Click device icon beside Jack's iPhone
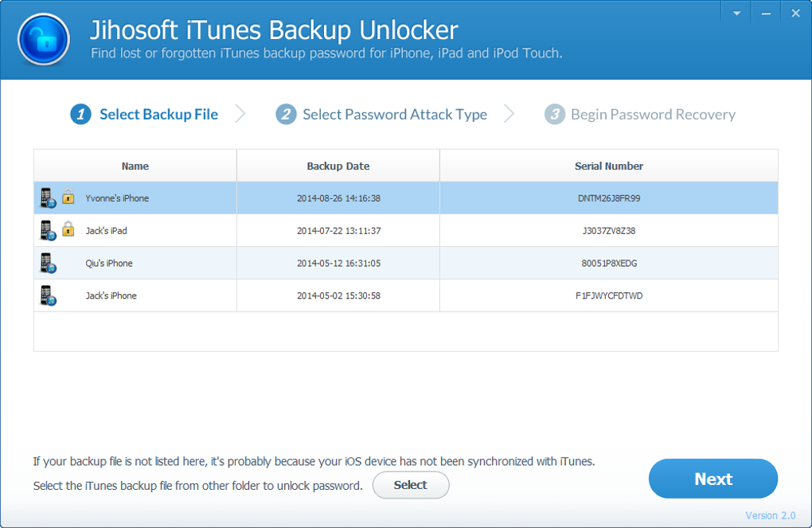The height and width of the screenshot is (528, 812). click(x=48, y=296)
